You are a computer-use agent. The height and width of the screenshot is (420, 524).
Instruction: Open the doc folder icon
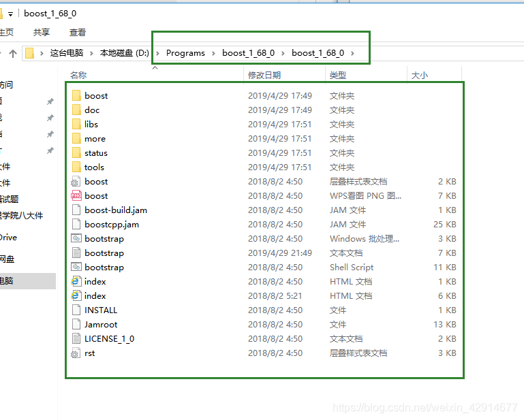[76, 110]
